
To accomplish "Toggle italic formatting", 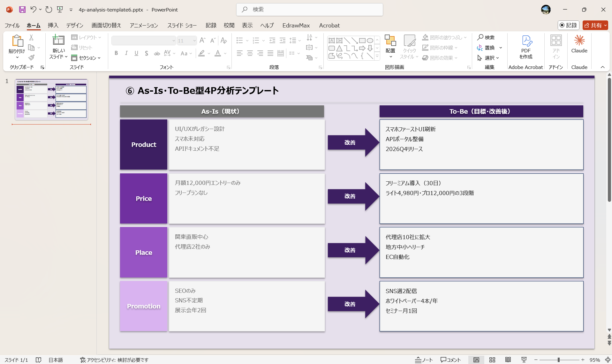I will click(126, 53).
